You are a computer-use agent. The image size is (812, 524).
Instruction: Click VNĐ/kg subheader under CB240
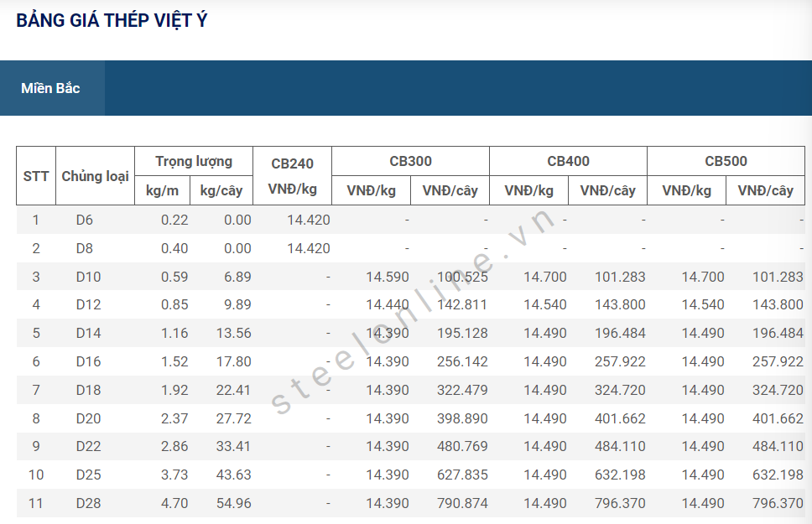(292, 189)
